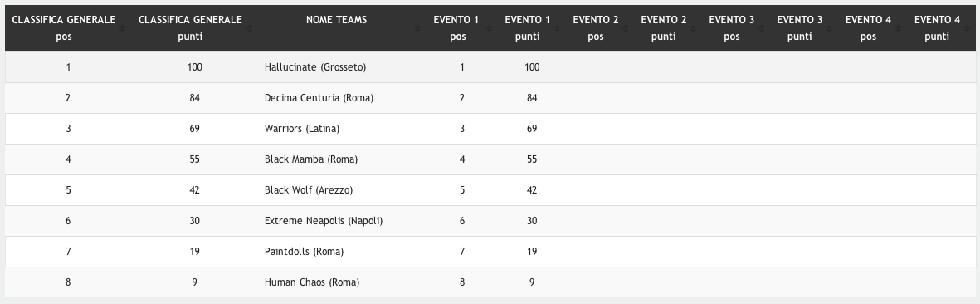Click Extreme Neapolis (Napoli) team name
This screenshot has height=304, width=980.
(x=323, y=221)
